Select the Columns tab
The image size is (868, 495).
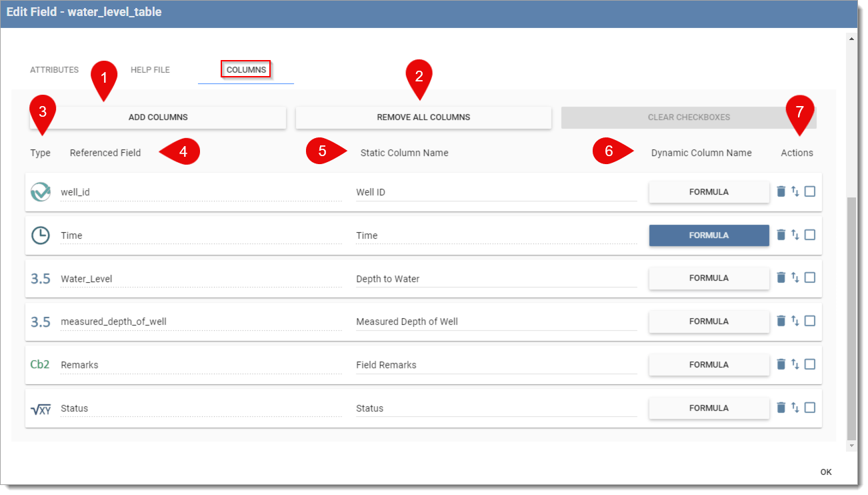[x=246, y=70]
